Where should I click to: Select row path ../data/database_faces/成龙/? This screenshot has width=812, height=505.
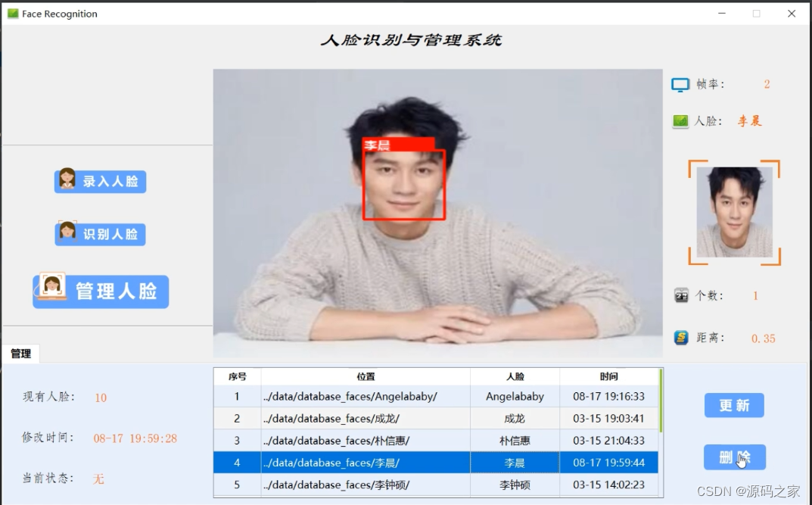pos(366,419)
